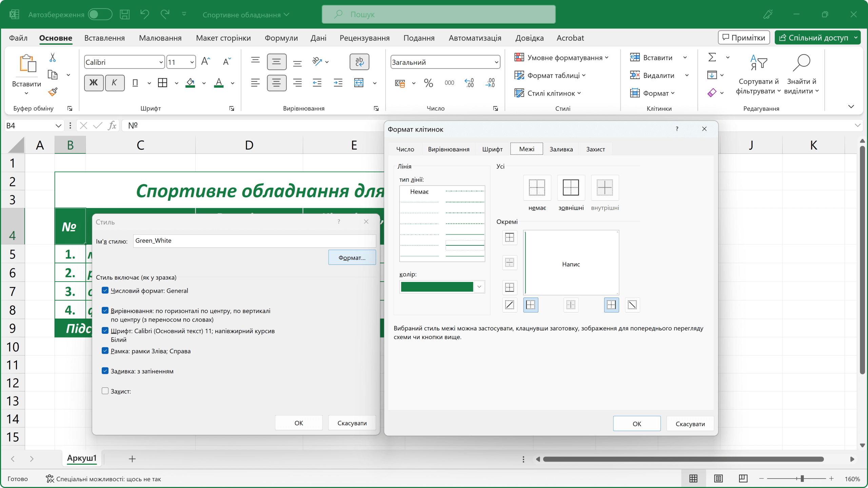Image resolution: width=868 pixels, height=488 pixels.
Task: Open the колір dropdown in borders dialog
Action: coord(479,287)
